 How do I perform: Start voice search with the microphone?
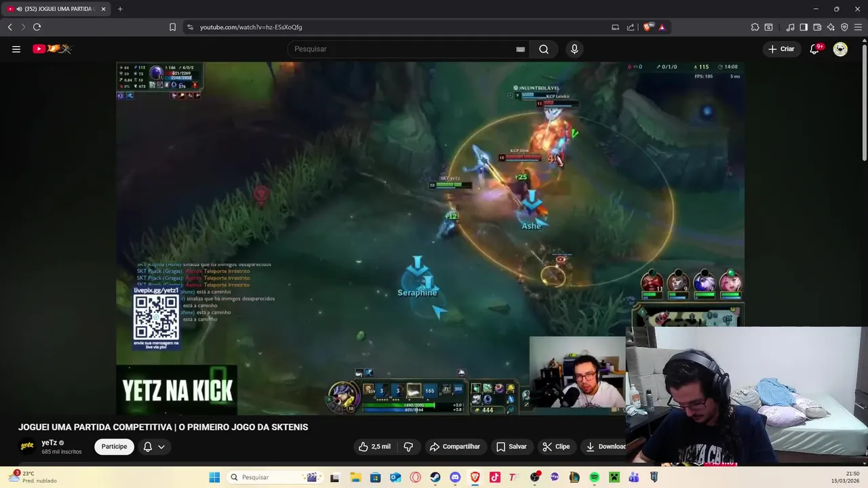[x=574, y=49]
